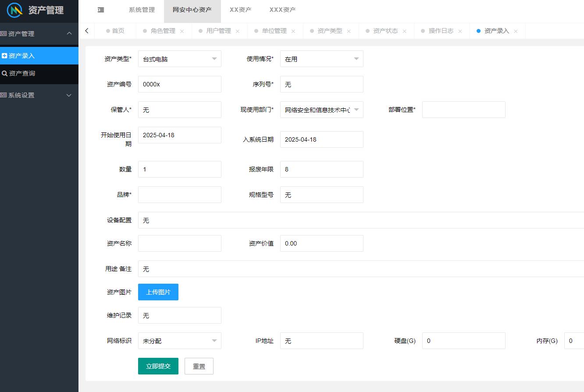Close the 角色管理 tab
584x392 pixels.
tap(182, 31)
